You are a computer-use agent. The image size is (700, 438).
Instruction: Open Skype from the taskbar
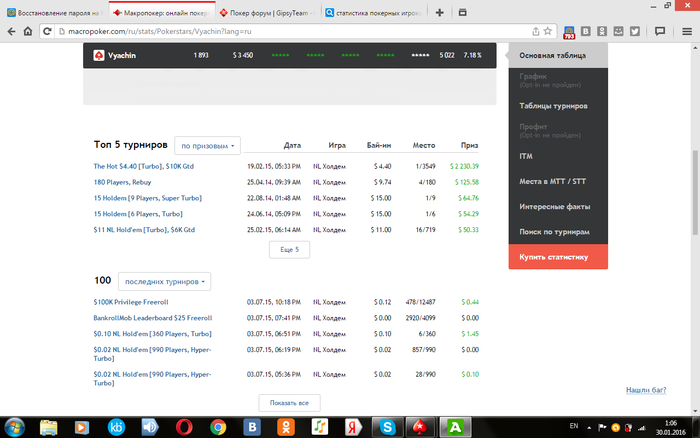pyautogui.click(x=387, y=427)
